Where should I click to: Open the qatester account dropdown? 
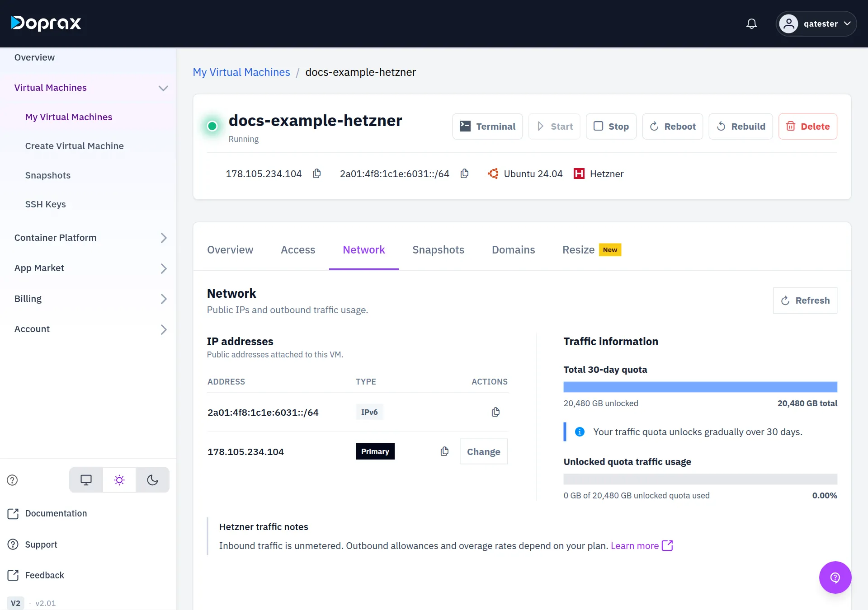pyautogui.click(x=816, y=23)
